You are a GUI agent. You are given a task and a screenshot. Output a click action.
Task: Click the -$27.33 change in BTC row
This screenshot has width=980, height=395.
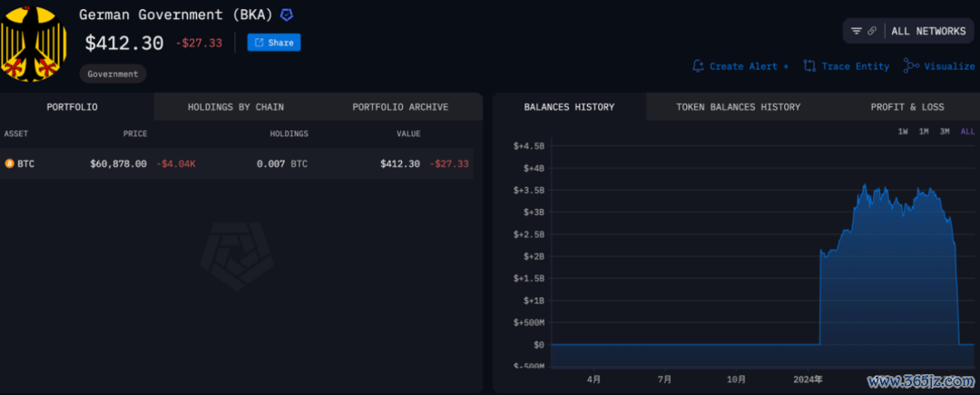click(x=449, y=163)
